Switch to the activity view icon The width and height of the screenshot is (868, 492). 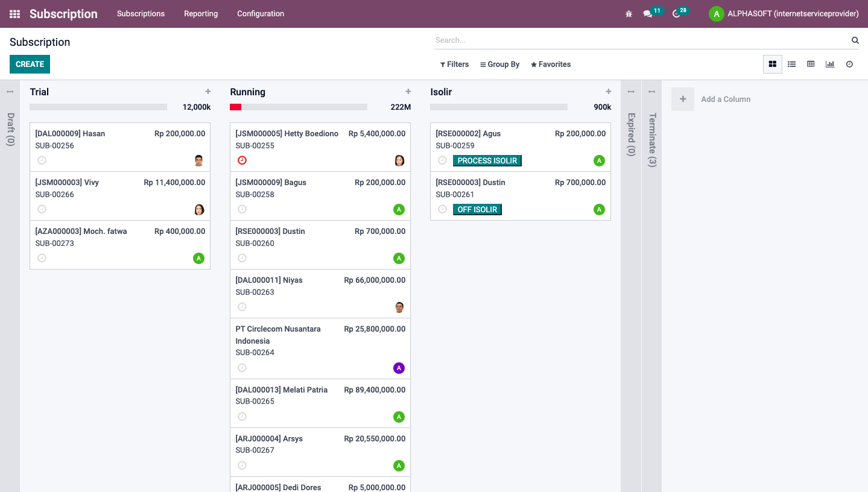(849, 64)
